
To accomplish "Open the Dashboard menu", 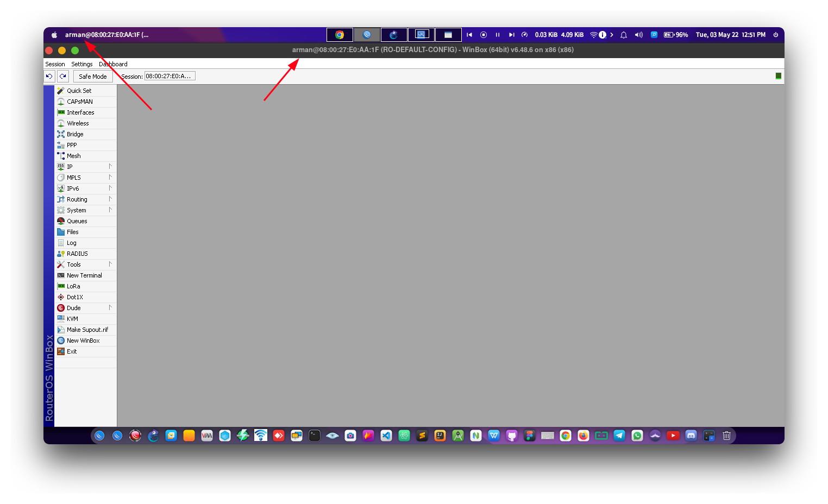I will tap(113, 64).
